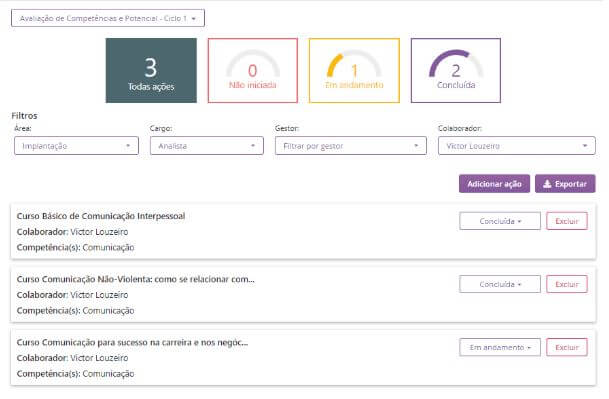
Task: Select the Todas ações summary card
Action: click(x=151, y=70)
